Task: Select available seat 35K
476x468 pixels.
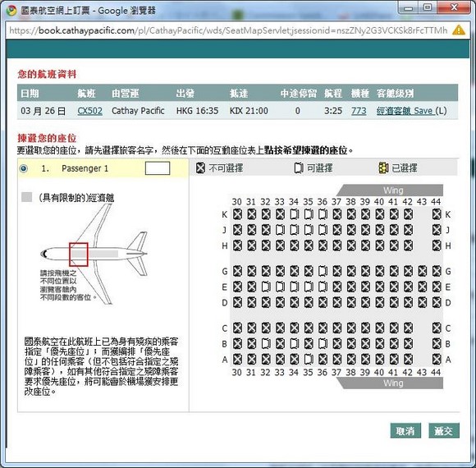Action: [x=309, y=214]
